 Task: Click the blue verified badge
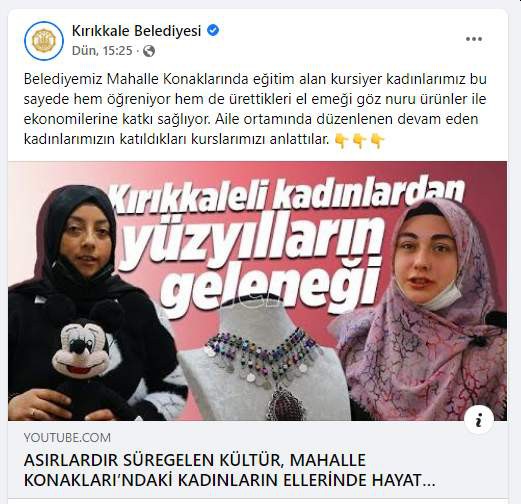click(213, 31)
